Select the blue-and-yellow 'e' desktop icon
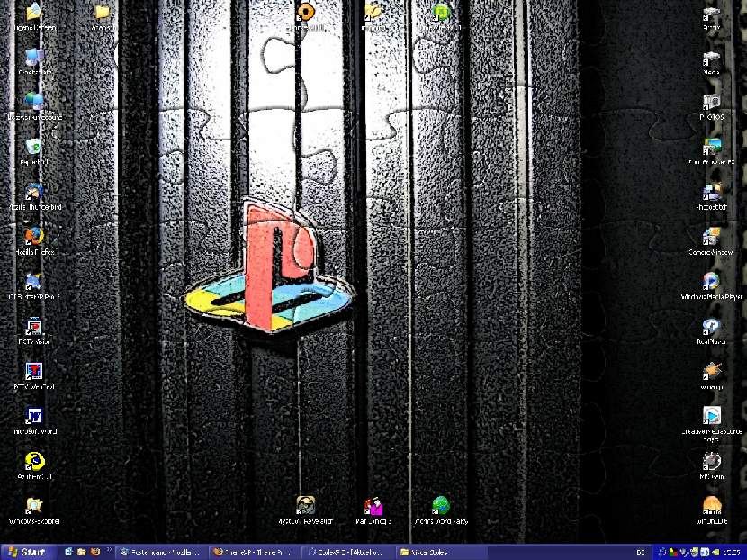Screen dimensions: 747x560 (x=35, y=466)
